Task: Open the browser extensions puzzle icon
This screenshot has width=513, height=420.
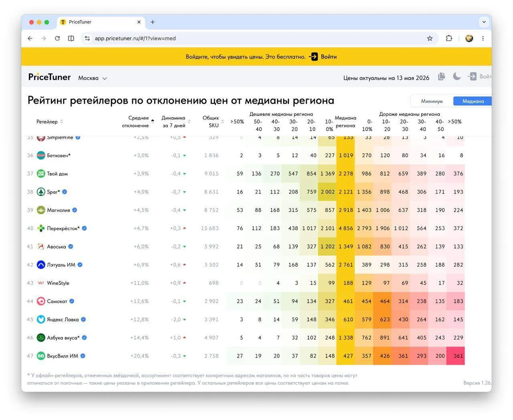Action: point(449,38)
